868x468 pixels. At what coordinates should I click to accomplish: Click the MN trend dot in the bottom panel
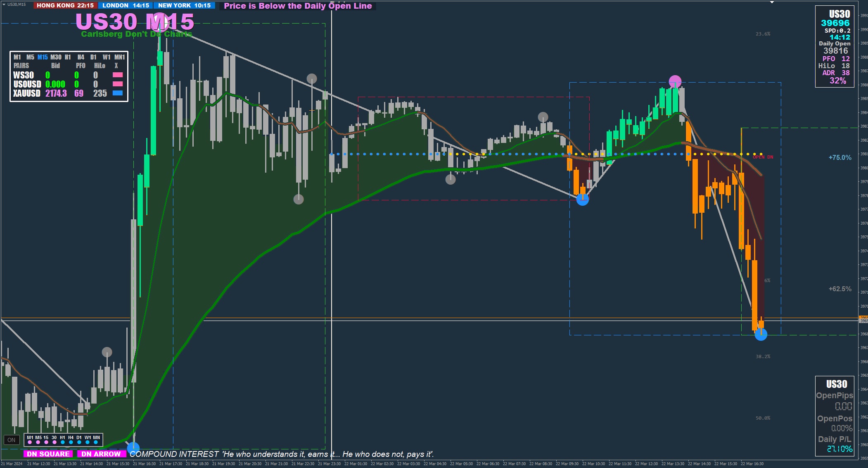pyautogui.click(x=96, y=442)
